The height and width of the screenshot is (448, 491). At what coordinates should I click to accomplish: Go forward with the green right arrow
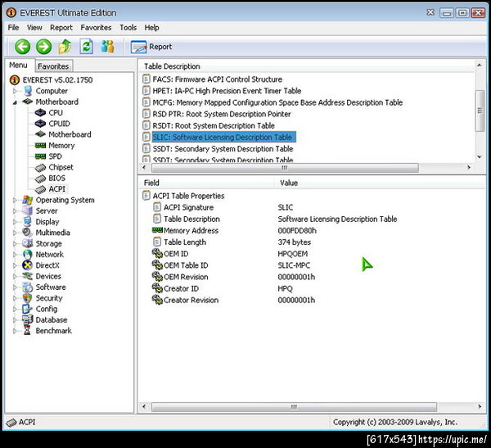pyautogui.click(x=43, y=47)
